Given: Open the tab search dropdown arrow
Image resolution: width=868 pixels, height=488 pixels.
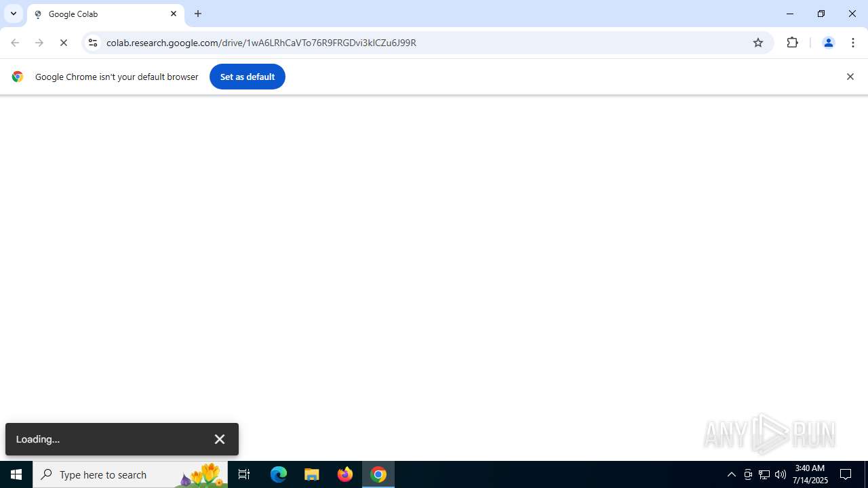Looking at the screenshot, I should point(14,14).
